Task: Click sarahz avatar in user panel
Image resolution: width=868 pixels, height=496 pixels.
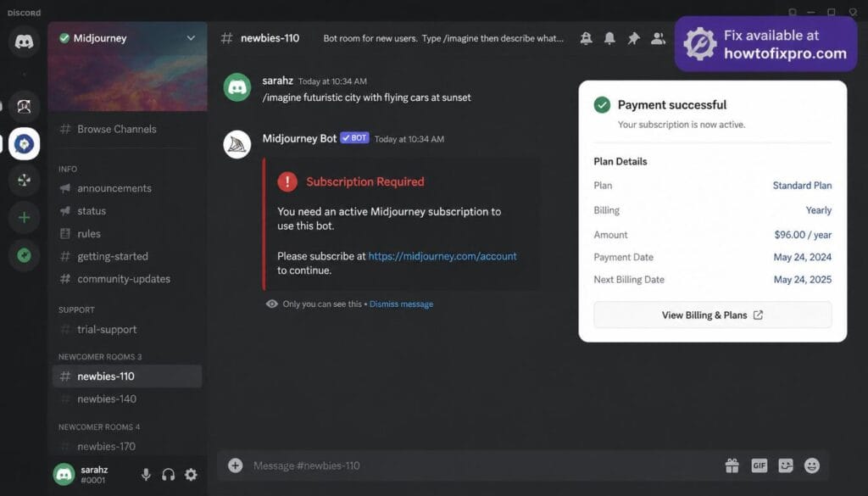Action: click(x=64, y=475)
